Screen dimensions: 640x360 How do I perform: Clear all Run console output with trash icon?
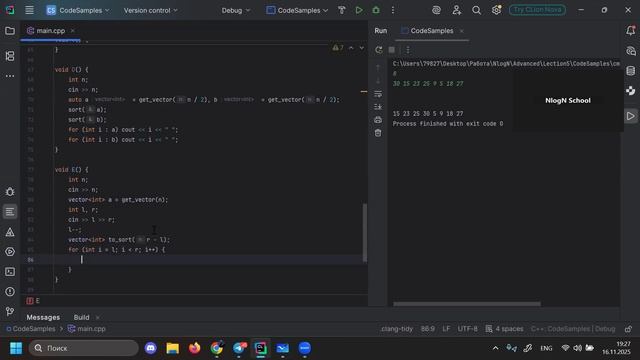[378, 133]
